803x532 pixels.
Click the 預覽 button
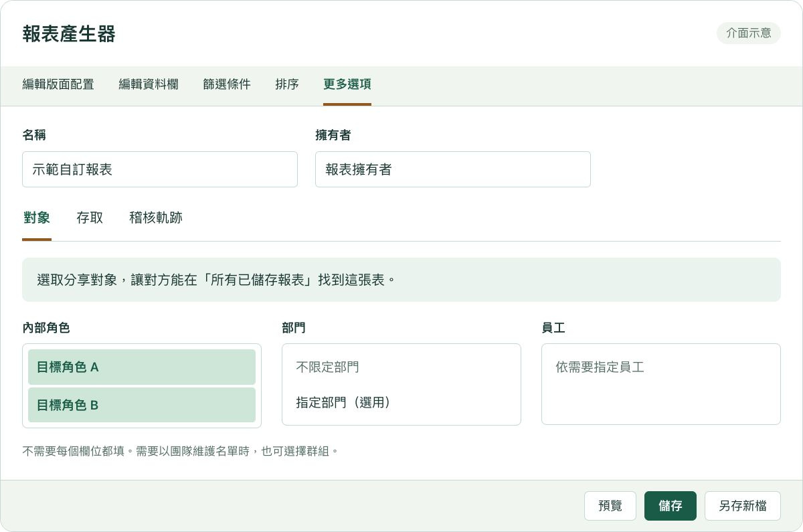pyautogui.click(x=610, y=506)
